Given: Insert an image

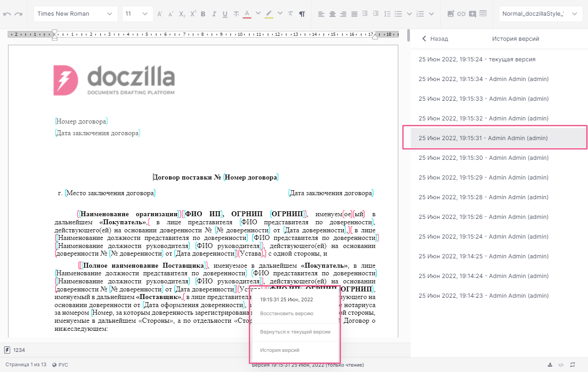Looking at the screenshot, I should point(451,14).
